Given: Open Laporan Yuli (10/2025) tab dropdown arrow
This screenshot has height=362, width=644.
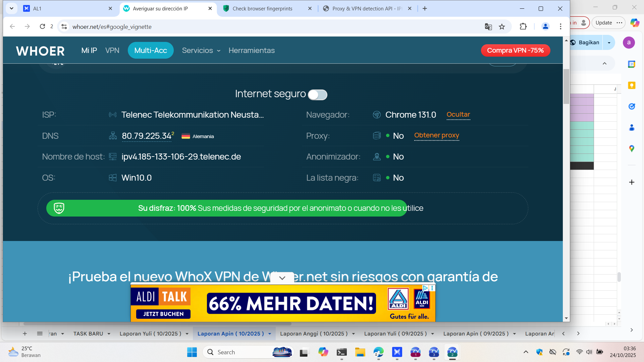Looking at the screenshot, I should click(x=187, y=334).
